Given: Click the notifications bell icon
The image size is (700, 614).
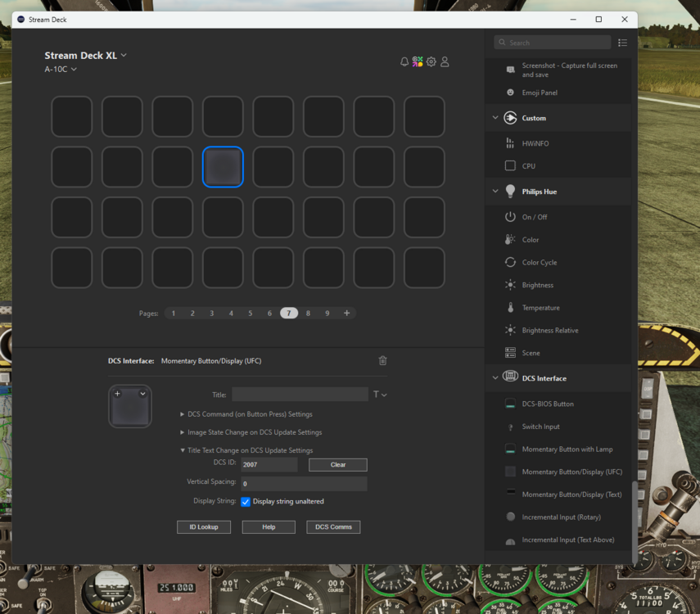Looking at the screenshot, I should (x=404, y=61).
